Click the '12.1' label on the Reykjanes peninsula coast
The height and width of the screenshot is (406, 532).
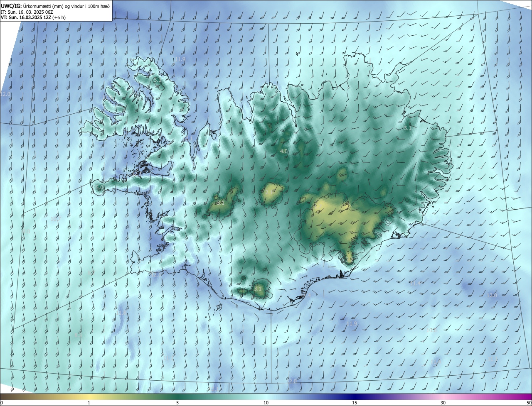tap(155, 274)
